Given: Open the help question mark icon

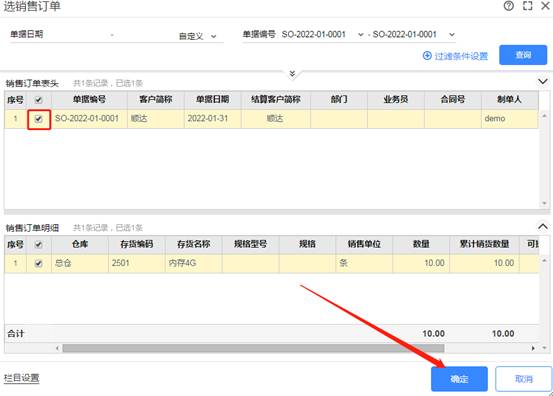Looking at the screenshot, I should [x=509, y=6].
